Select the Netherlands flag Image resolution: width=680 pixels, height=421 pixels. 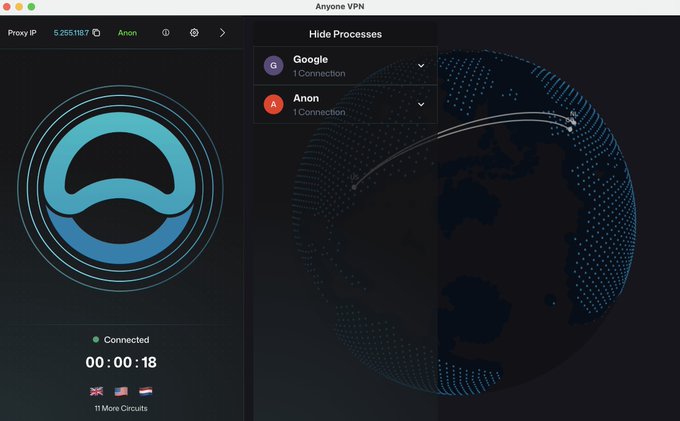click(x=145, y=391)
